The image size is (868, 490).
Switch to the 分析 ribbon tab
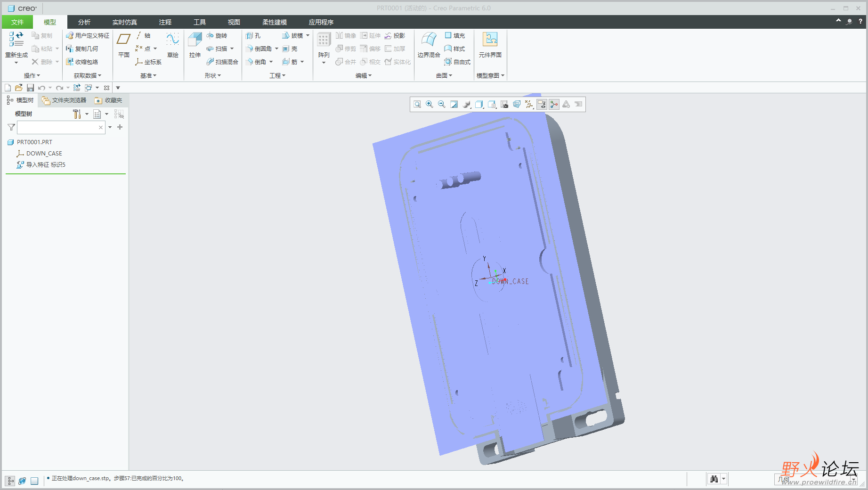click(84, 22)
